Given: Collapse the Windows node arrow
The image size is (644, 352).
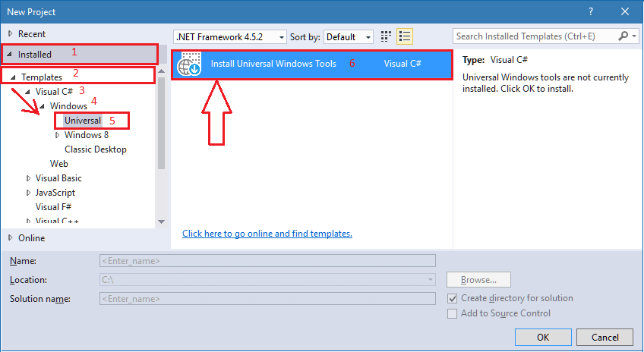Looking at the screenshot, I should click(x=42, y=106).
